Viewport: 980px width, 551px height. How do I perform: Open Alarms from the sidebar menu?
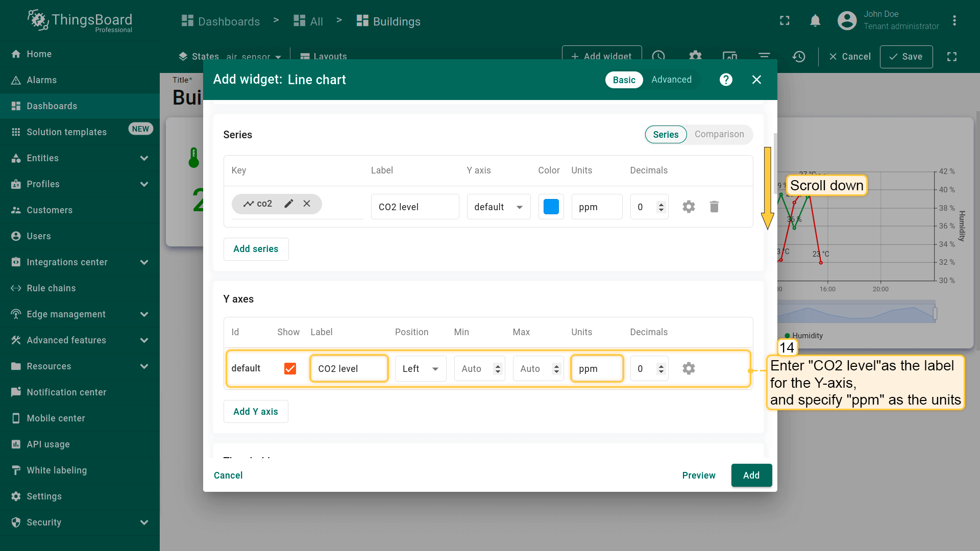click(42, 80)
